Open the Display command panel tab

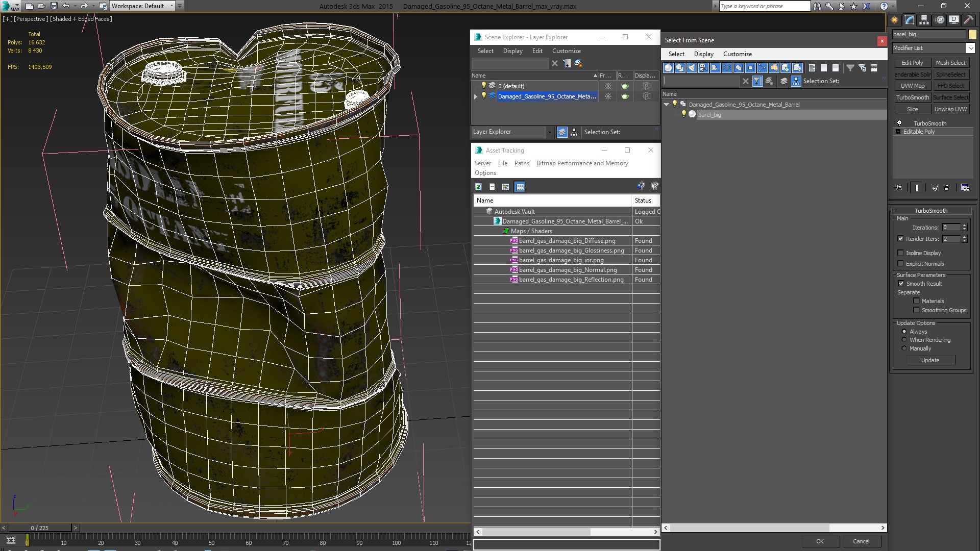pos(954,20)
